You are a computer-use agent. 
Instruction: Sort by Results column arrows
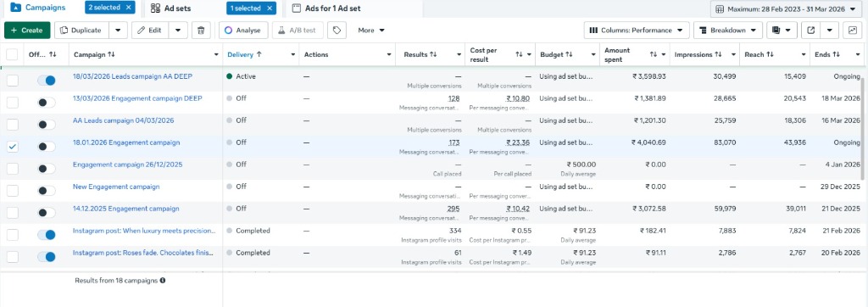[x=433, y=54]
